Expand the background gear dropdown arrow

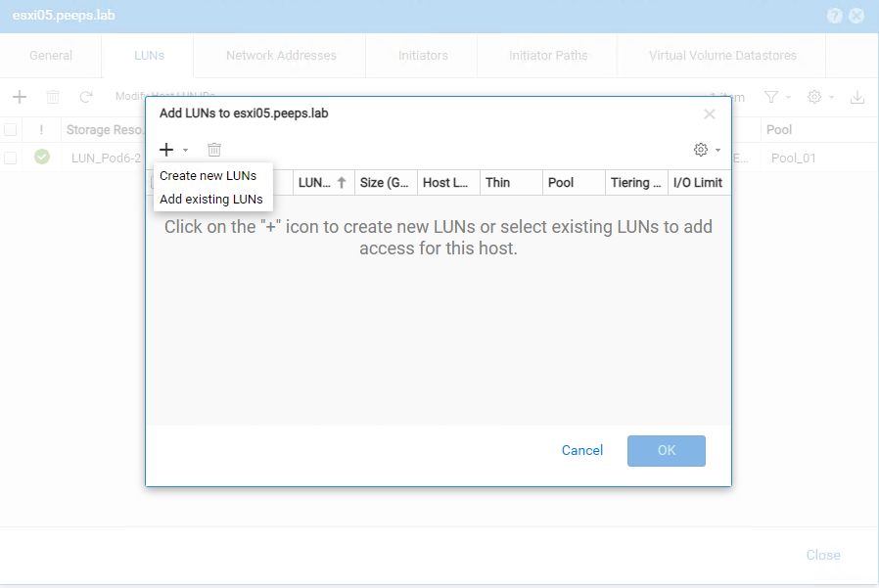point(831,98)
